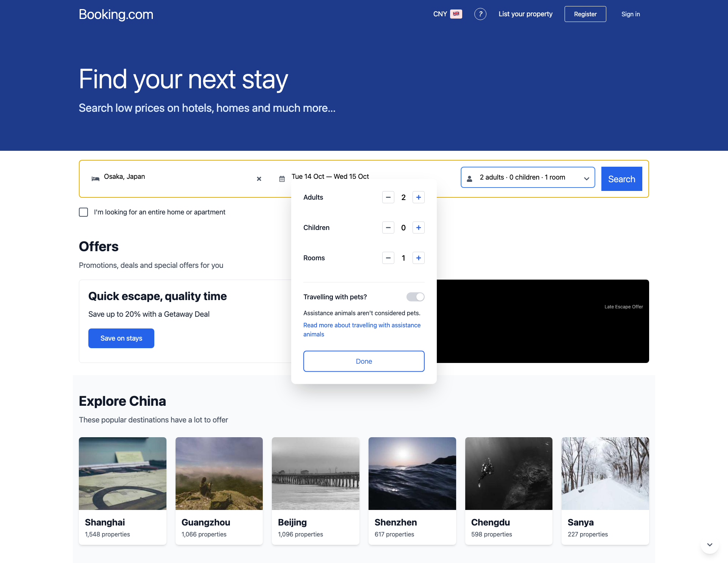Select List your property in the navigation
Screen dimensions: 728x563
tap(525, 14)
